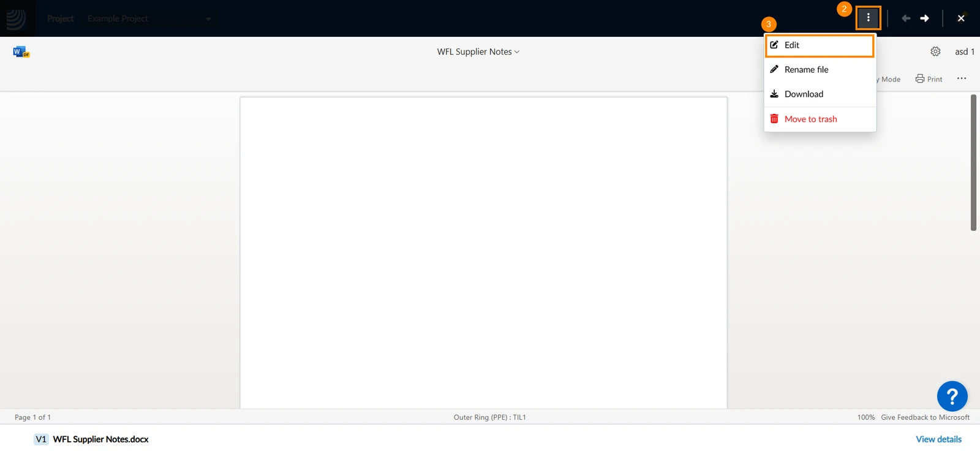Click inside the blank document page

(x=483, y=252)
